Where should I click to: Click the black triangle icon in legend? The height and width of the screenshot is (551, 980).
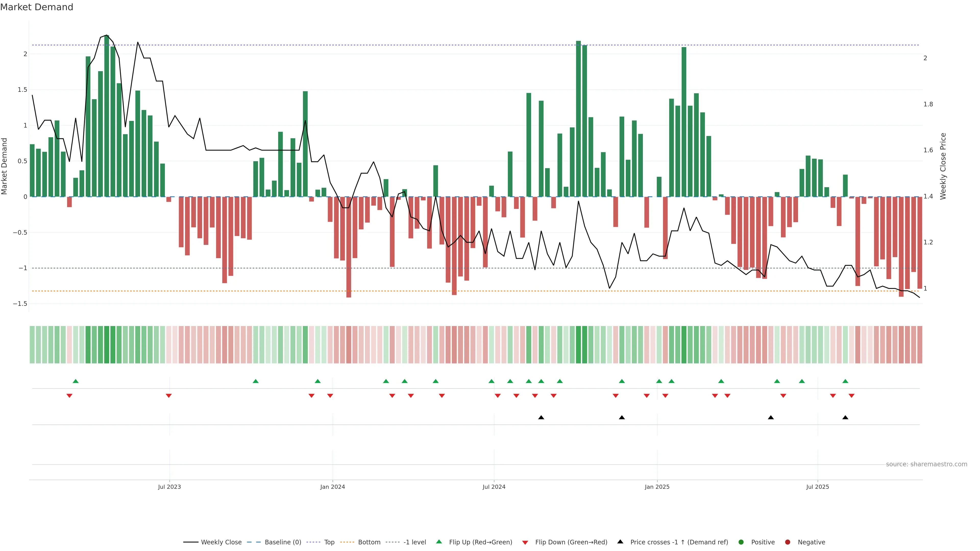tap(620, 542)
